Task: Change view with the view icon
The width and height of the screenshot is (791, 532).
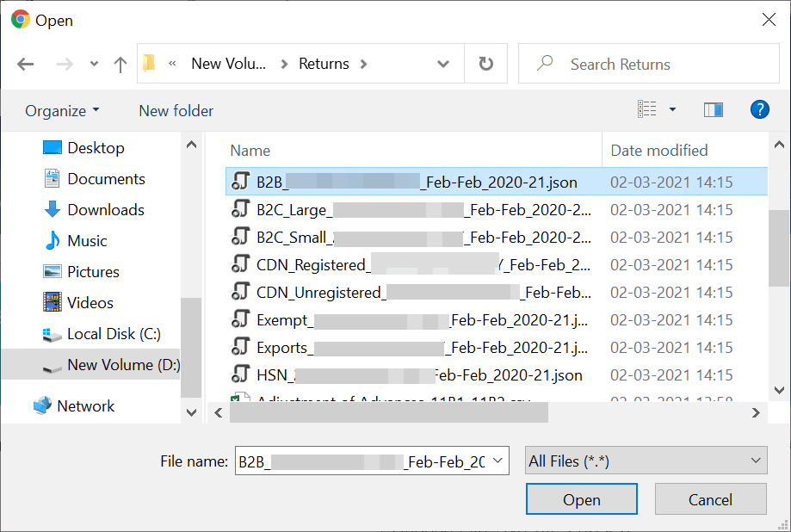Action: click(x=646, y=109)
